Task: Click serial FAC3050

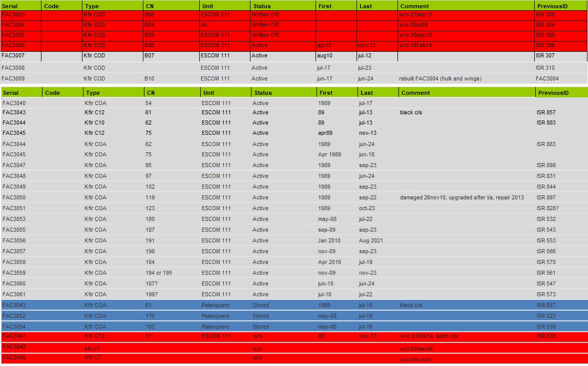Action: coord(14,198)
